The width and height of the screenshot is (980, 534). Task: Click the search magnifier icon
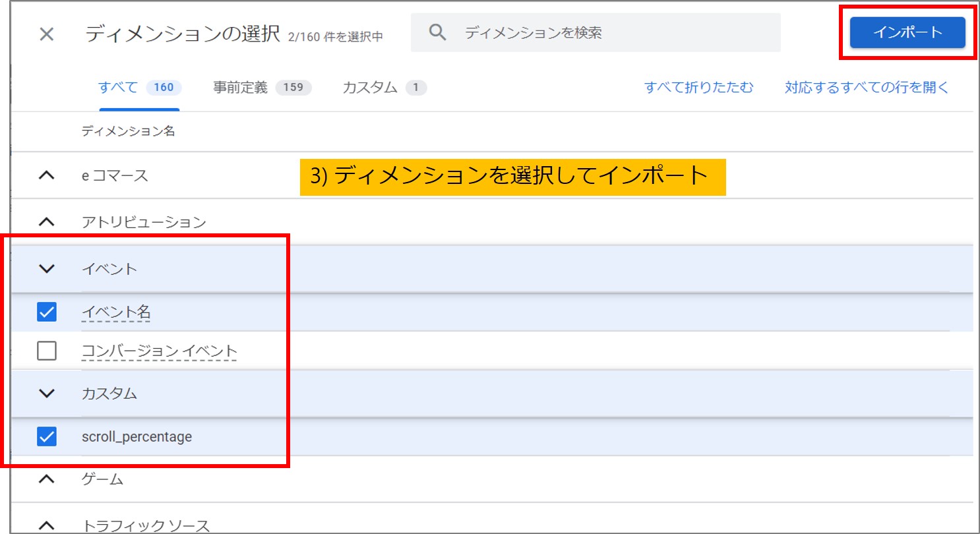click(438, 32)
